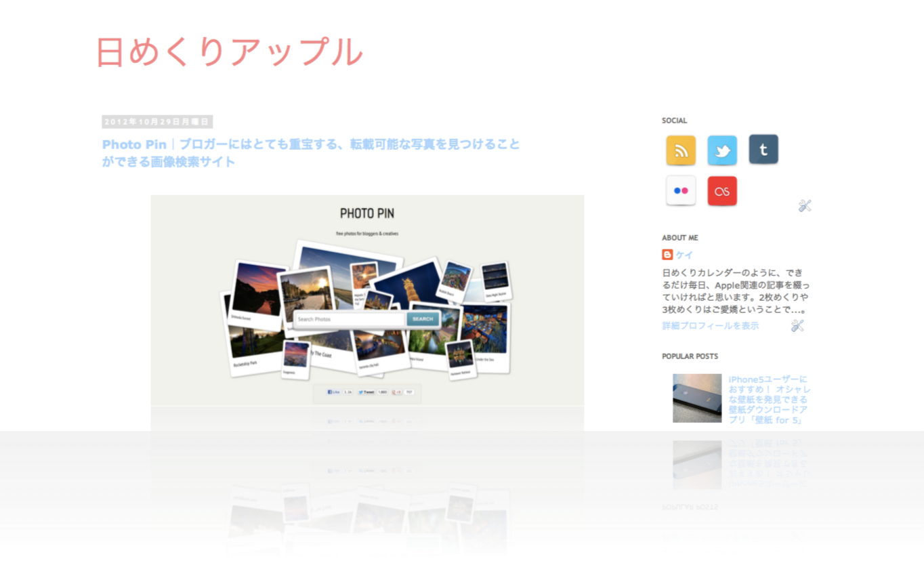
Task: Click the date header 2012年10月29日月曜日
Action: [x=157, y=122]
